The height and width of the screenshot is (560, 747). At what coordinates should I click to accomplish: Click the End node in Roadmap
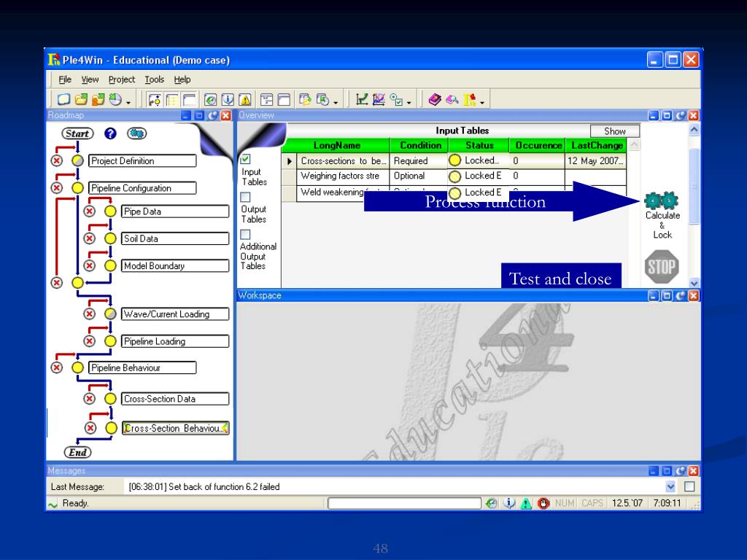(x=77, y=452)
